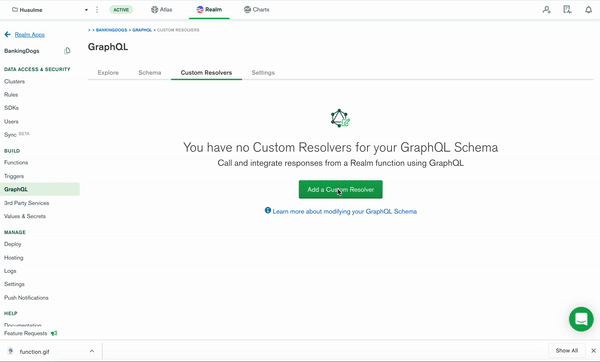600x362 pixels.
Task: Open Learn more about modifying GraphQL Schema
Action: point(344,211)
